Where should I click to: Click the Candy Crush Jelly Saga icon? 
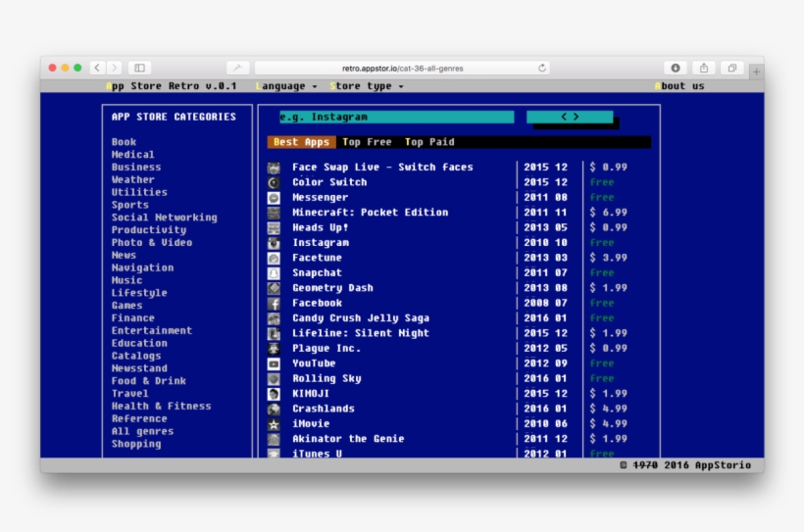pyautogui.click(x=274, y=318)
